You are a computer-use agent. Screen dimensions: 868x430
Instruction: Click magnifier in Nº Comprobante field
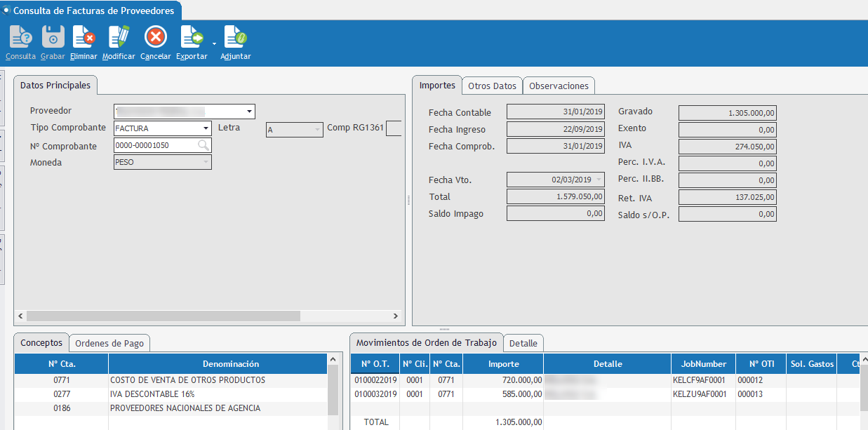pos(203,145)
